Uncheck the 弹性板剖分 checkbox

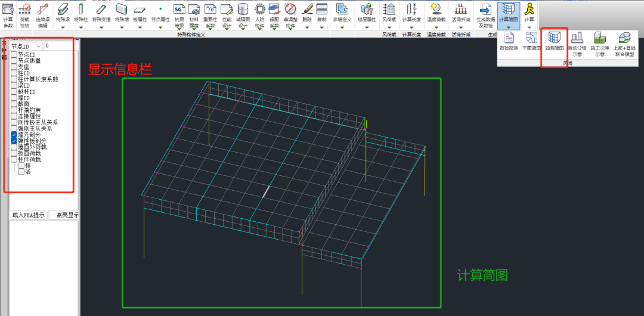click(14, 141)
